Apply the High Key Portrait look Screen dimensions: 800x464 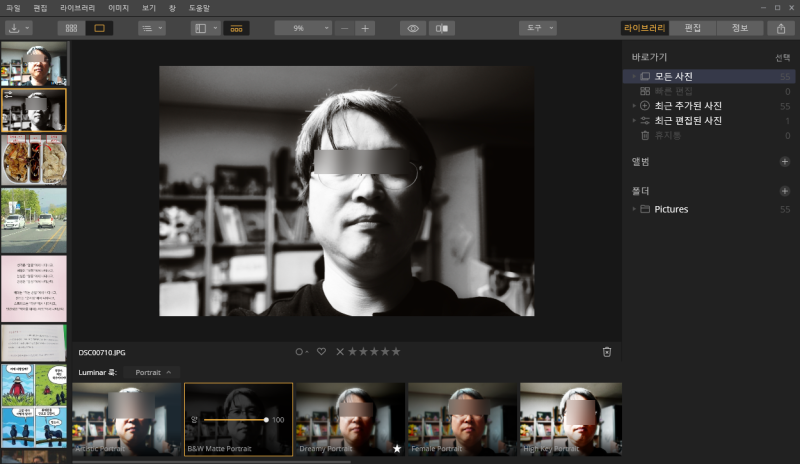point(571,419)
